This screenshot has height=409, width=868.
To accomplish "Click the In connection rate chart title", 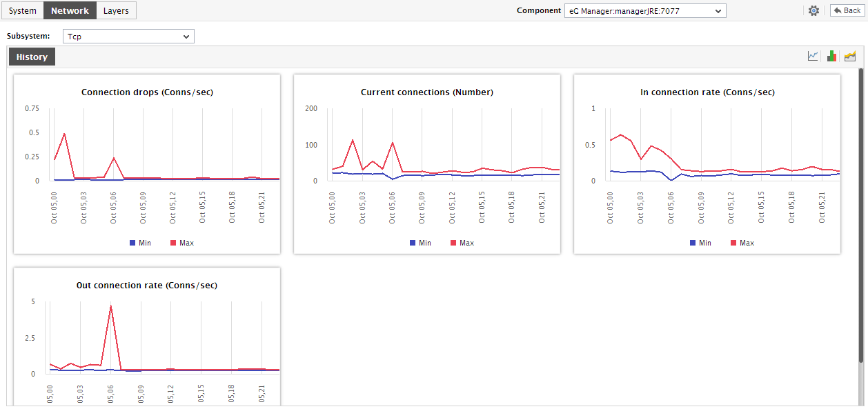I will (707, 92).
